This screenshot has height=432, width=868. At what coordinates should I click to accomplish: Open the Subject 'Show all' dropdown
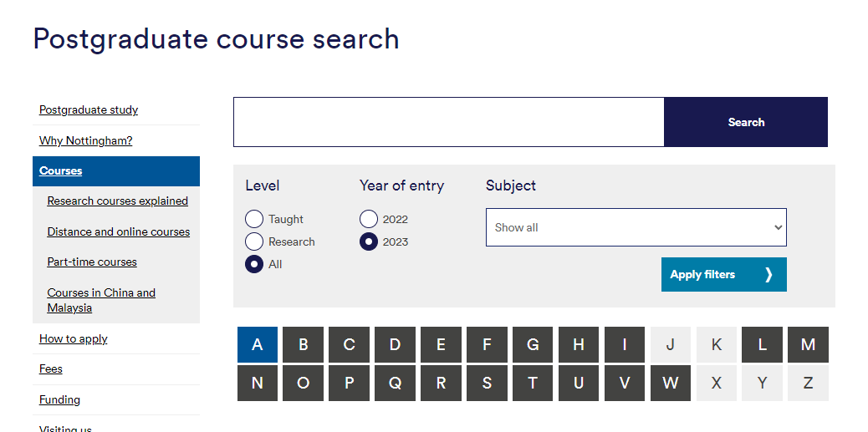point(636,227)
